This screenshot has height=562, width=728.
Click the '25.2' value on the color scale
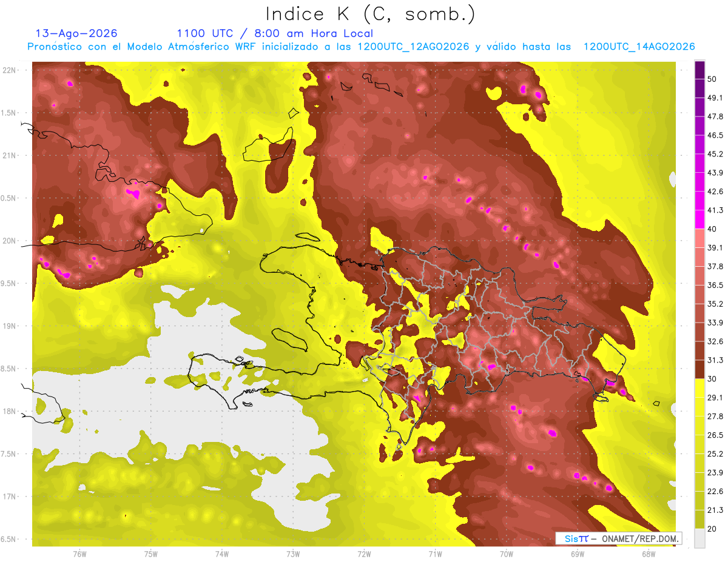click(x=715, y=454)
